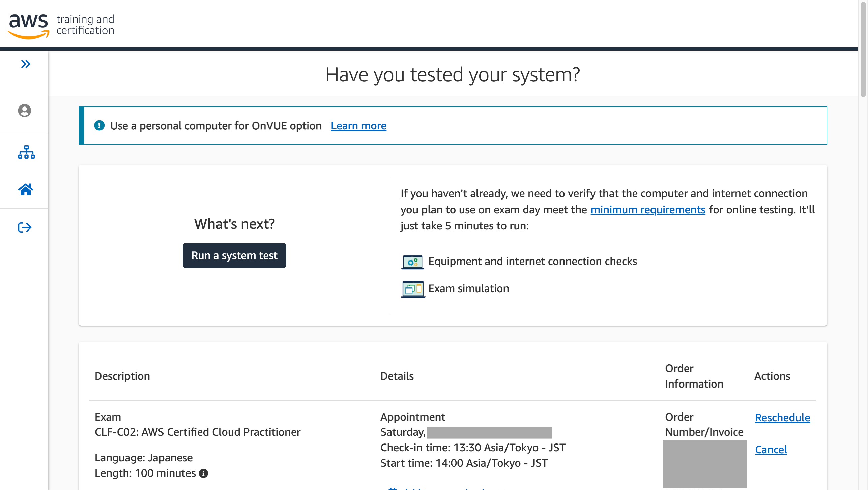
Task: Open the sitemap hierarchy icon
Action: click(x=26, y=152)
